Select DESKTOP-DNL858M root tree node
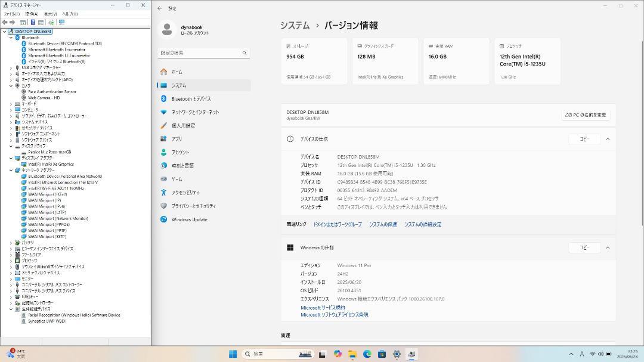Screen dimensions: 644x362 pos(33,31)
